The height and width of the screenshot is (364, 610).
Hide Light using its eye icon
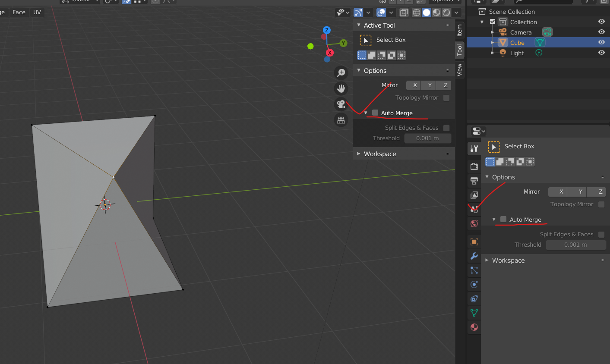[601, 53]
